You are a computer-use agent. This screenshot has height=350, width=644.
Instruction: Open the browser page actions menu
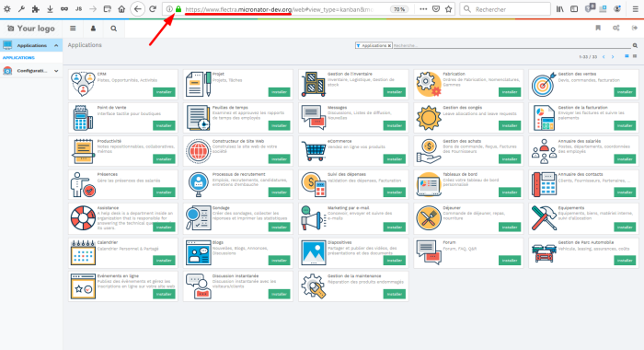pyautogui.click(x=423, y=9)
